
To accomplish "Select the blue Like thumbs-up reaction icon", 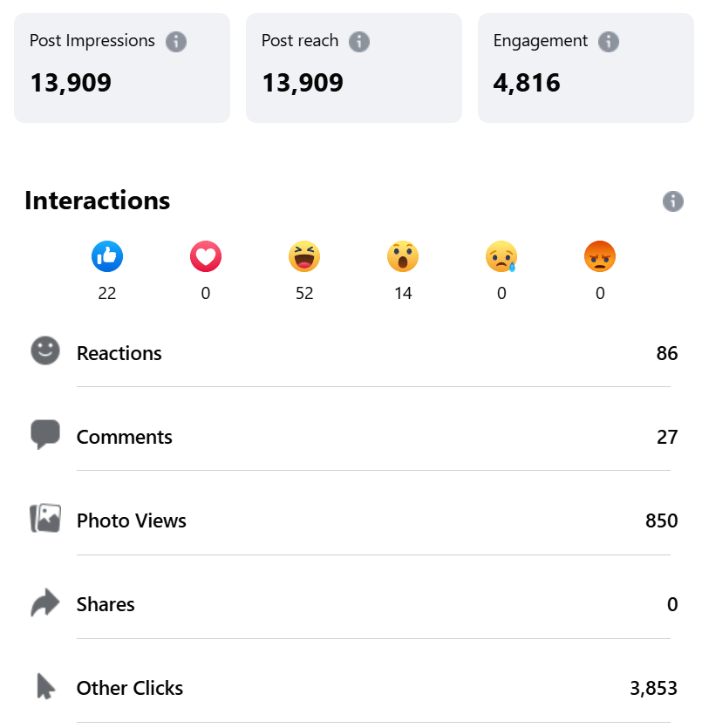I will 107,256.
